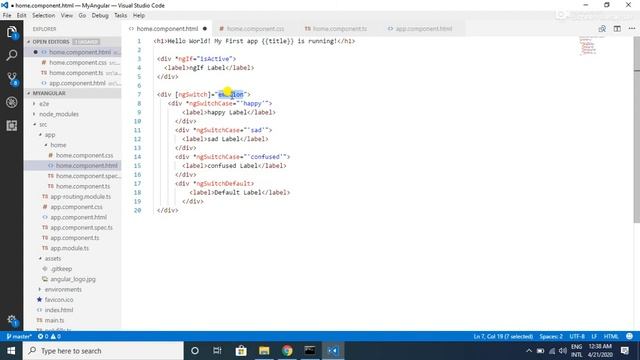The image size is (640, 360).
Task: Open the Explorer view in the activity bar
Action: coord(11,32)
